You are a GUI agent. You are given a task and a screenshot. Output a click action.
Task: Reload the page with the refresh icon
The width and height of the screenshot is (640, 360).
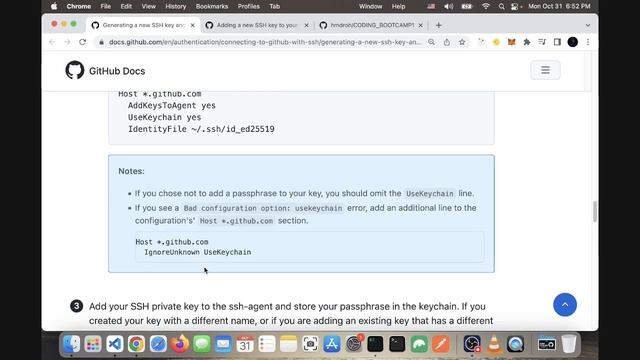tap(83, 42)
